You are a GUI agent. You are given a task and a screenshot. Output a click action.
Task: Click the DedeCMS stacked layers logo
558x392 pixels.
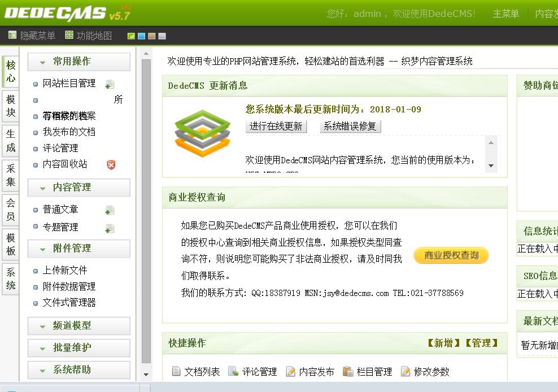[203, 133]
